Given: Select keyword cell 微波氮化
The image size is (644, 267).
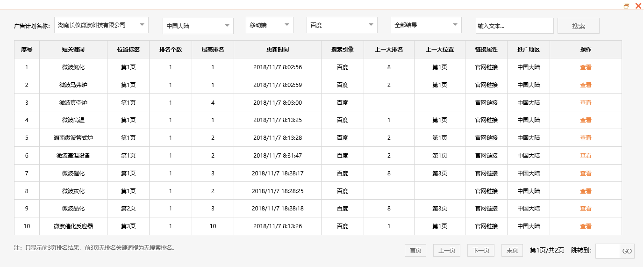Looking at the screenshot, I should click(73, 67).
